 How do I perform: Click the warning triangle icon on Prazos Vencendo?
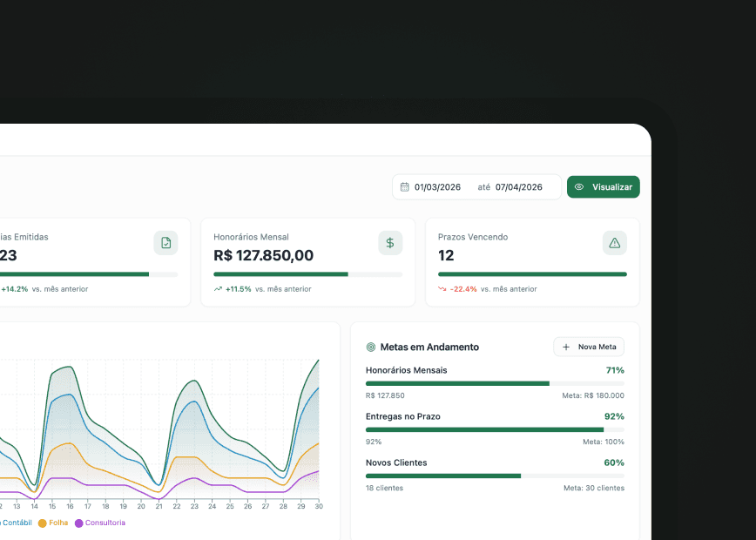[615, 243]
